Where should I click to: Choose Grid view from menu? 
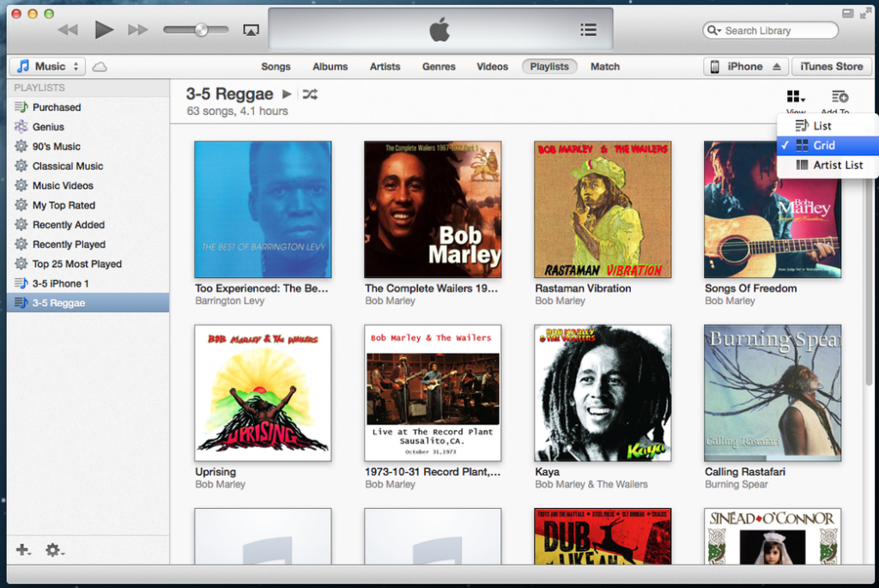pos(827,145)
